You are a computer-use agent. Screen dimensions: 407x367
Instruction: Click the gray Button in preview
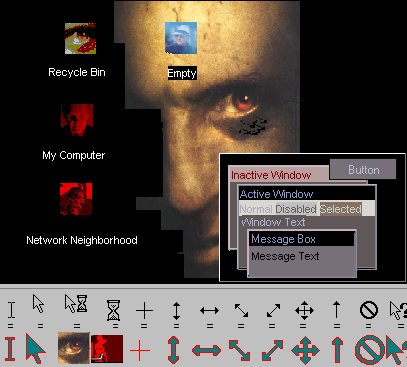(x=363, y=169)
